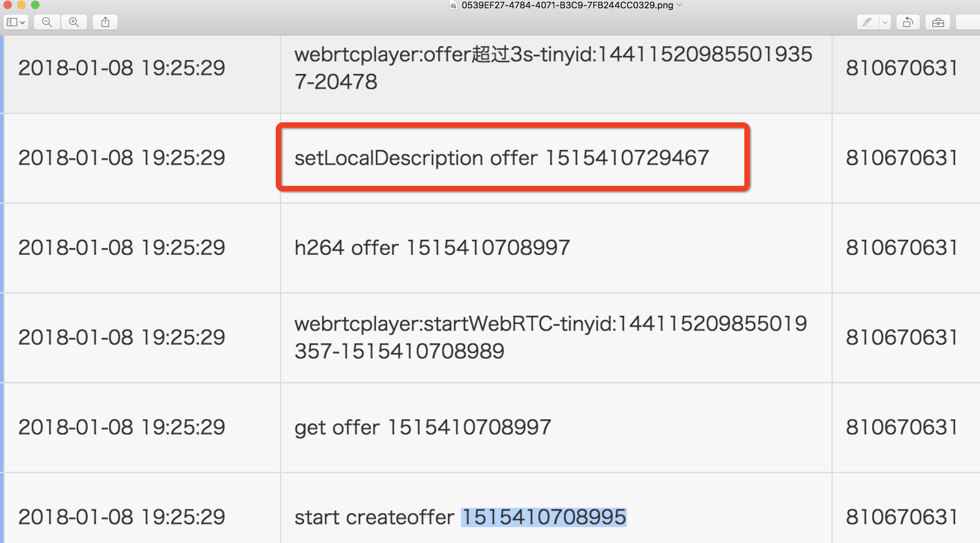Screen dimensions: 980x543
Task: Open the Markup toolbox icon
Action: pos(938,22)
